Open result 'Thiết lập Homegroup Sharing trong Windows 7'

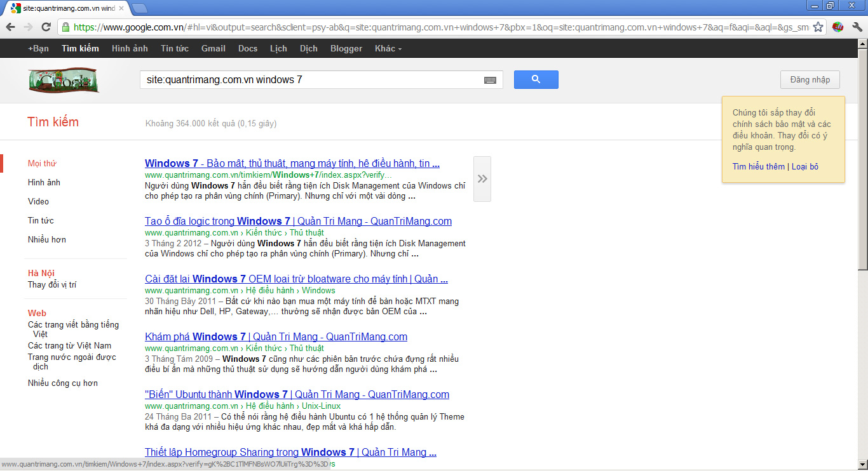pos(290,452)
